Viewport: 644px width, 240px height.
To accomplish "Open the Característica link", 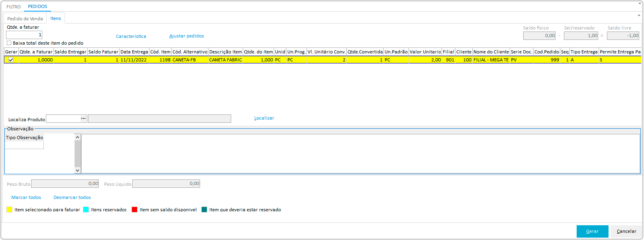I will tap(131, 36).
